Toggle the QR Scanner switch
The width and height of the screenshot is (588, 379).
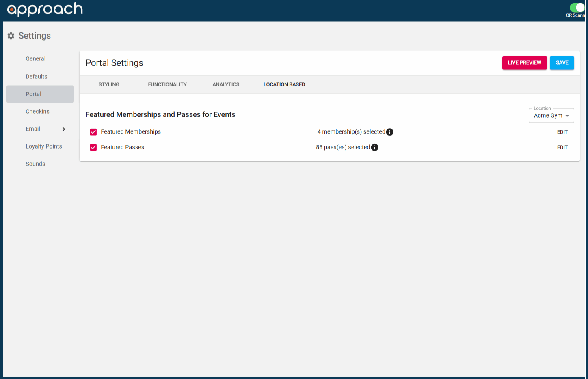pos(577,8)
